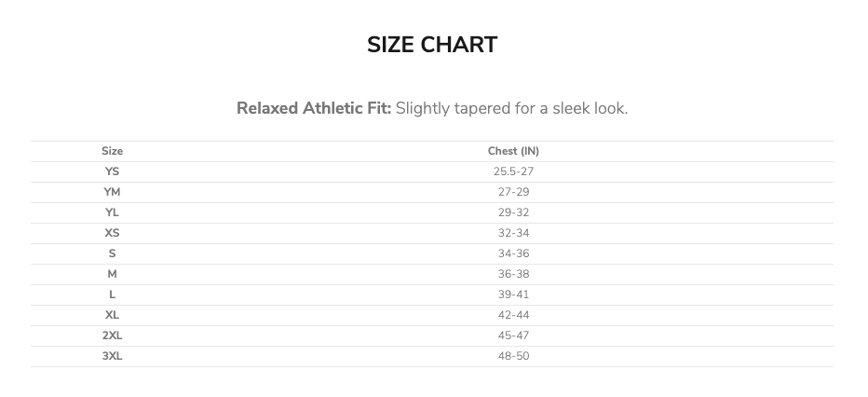Select the XS size row label
This screenshot has width=868, height=397.
click(112, 233)
